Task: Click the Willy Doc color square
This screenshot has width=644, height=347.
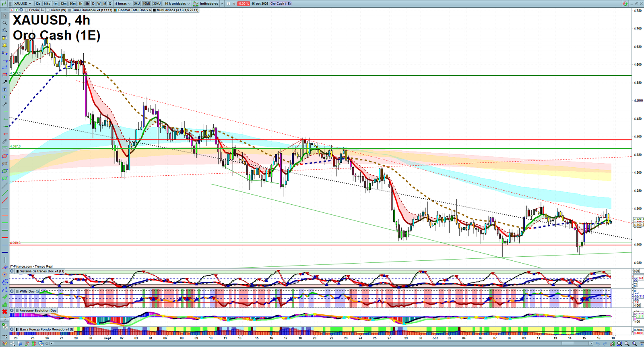Action: pos(17,291)
